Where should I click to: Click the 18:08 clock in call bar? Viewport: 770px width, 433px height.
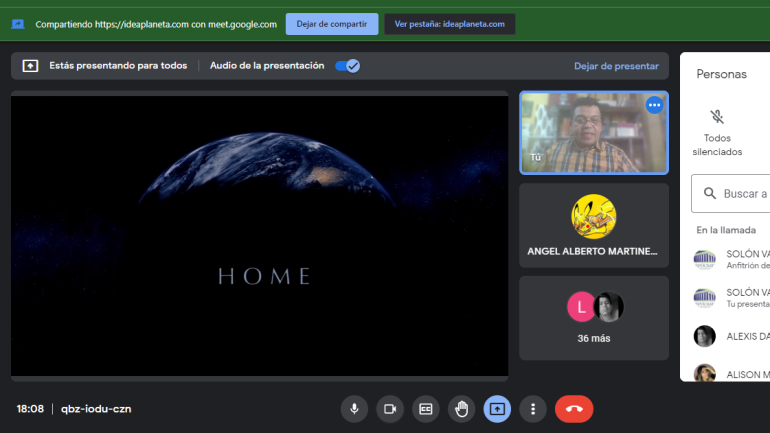(x=30, y=409)
